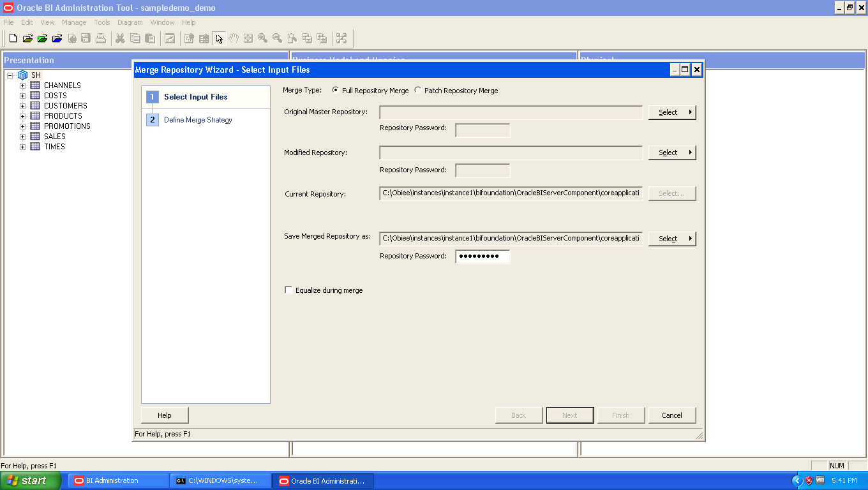Click the yellow Open folder toolbar icon

(x=27, y=38)
